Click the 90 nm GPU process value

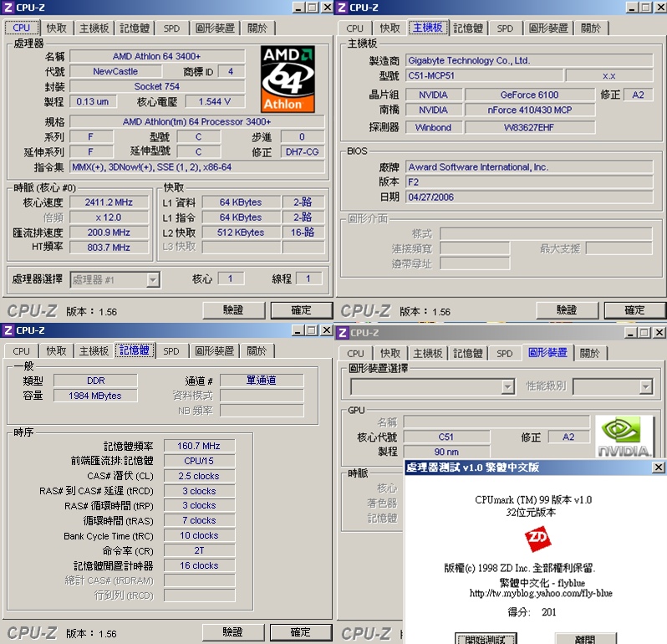click(446, 452)
